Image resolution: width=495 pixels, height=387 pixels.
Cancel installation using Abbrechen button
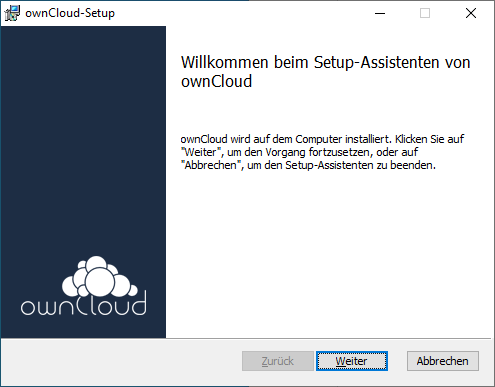coord(443,361)
